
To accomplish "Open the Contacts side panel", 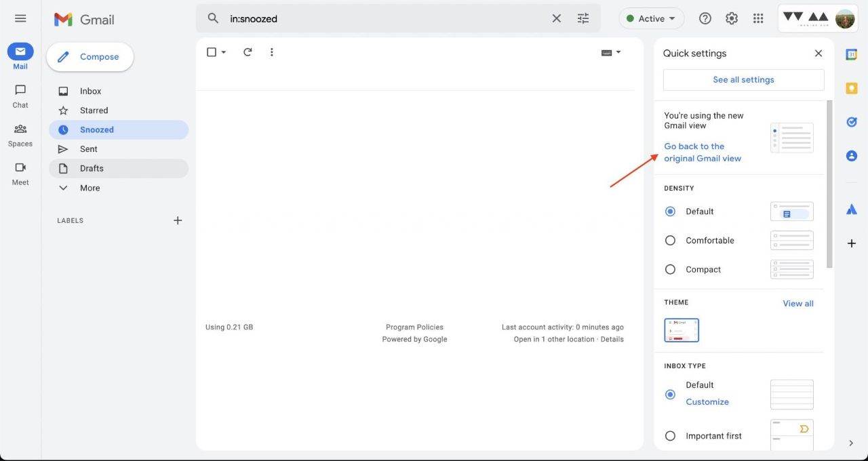I will pos(851,155).
